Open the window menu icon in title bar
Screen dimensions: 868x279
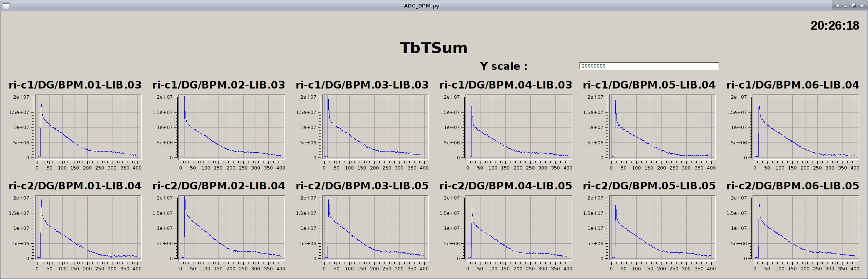point(6,6)
